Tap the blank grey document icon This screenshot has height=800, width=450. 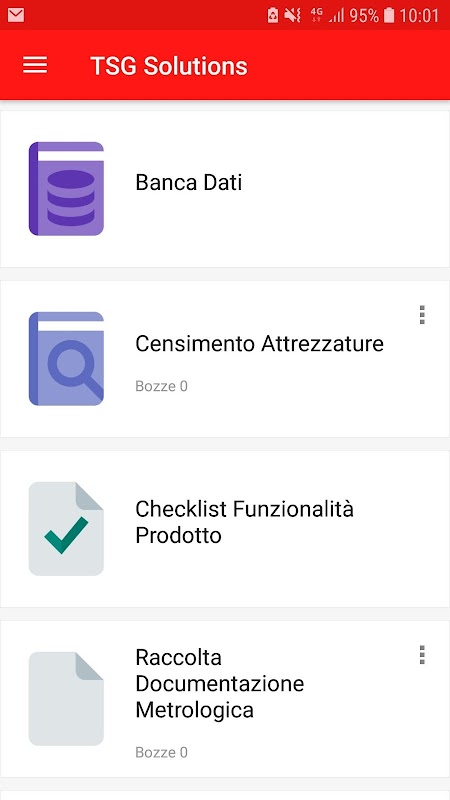(x=66, y=698)
